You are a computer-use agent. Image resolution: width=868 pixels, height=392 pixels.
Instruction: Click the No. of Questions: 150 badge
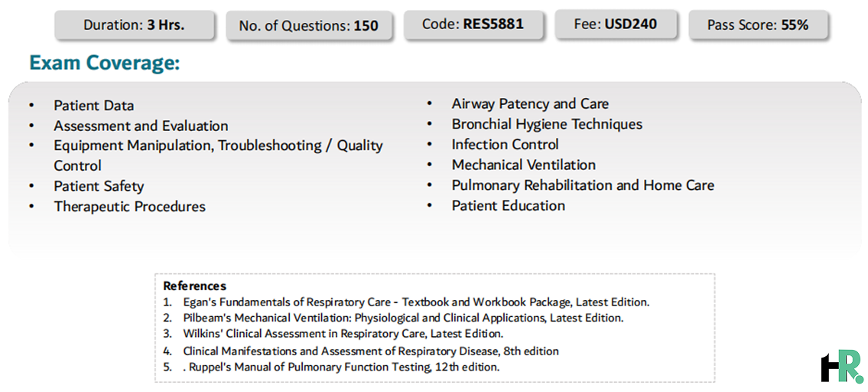click(x=309, y=25)
